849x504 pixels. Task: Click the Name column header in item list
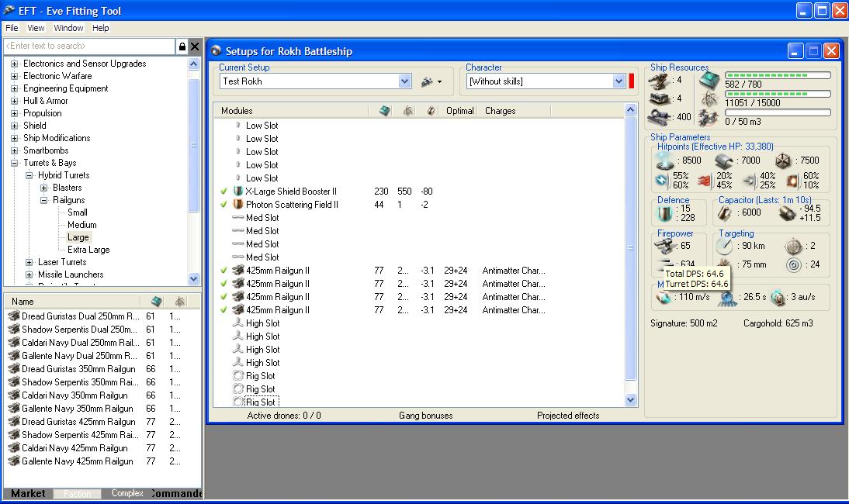click(72, 301)
